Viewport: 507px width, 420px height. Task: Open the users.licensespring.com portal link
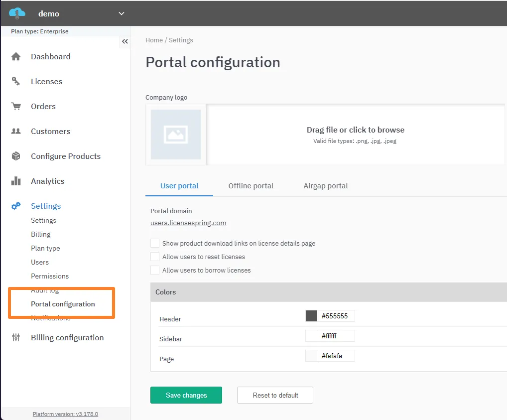188,223
